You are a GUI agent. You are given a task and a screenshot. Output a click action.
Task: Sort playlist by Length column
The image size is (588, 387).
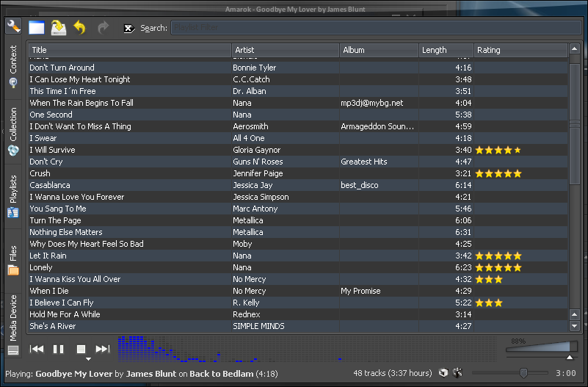446,50
